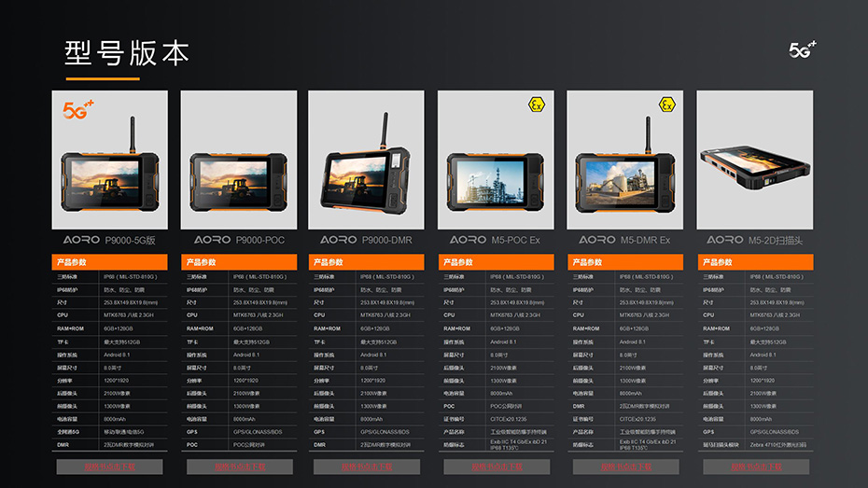Click the DMR row label in P9000-DMR table
Image resolution: width=868 pixels, height=488 pixels.
pos(319,445)
